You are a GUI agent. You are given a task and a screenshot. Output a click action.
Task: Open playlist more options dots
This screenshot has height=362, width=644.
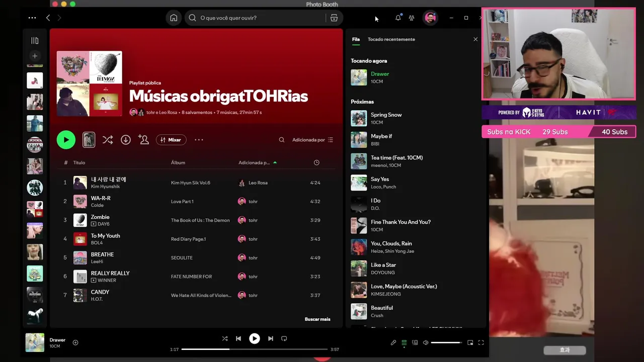click(x=199, y=140)
